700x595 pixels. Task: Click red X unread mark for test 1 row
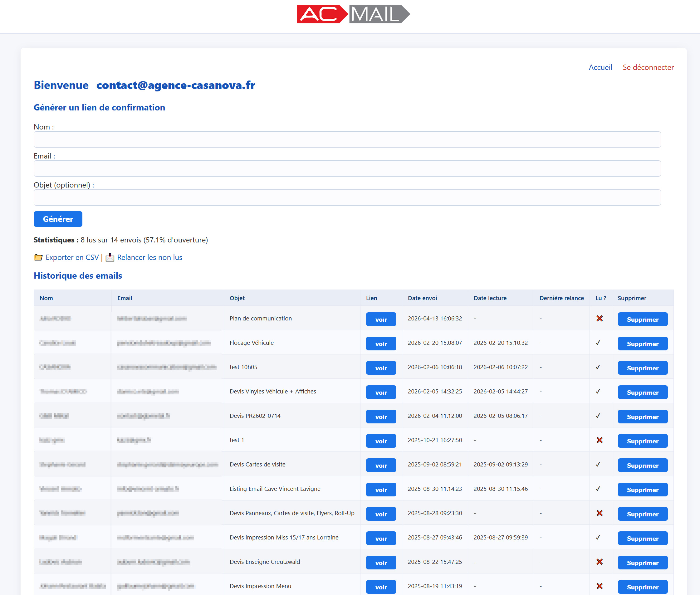599,440
